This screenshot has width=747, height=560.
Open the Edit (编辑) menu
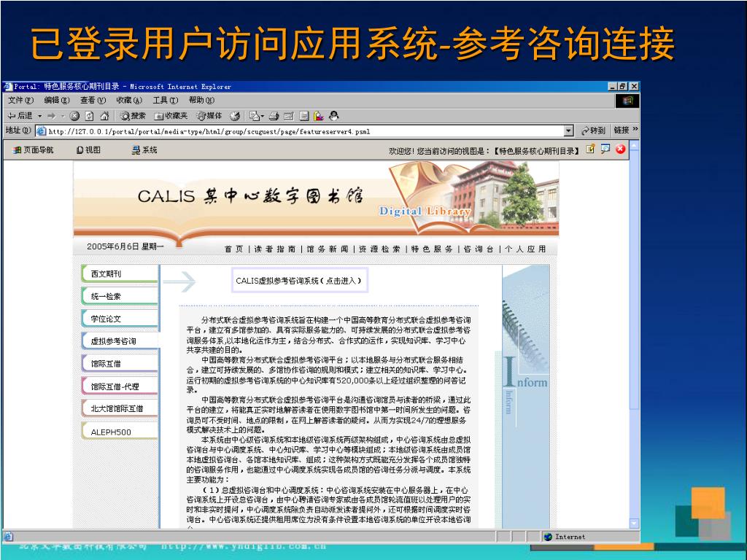click(x=57, y=101)
